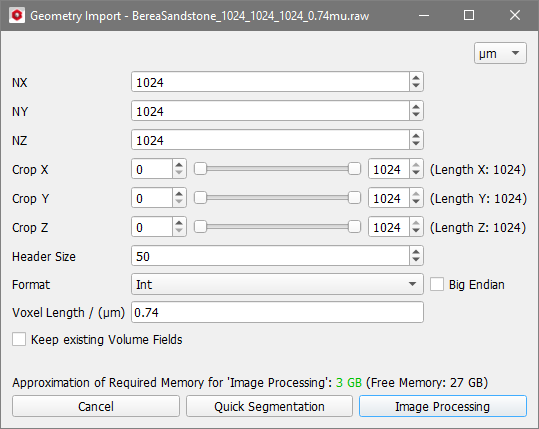
Task: Increase NY with up arrow
Action: (416, 106)
